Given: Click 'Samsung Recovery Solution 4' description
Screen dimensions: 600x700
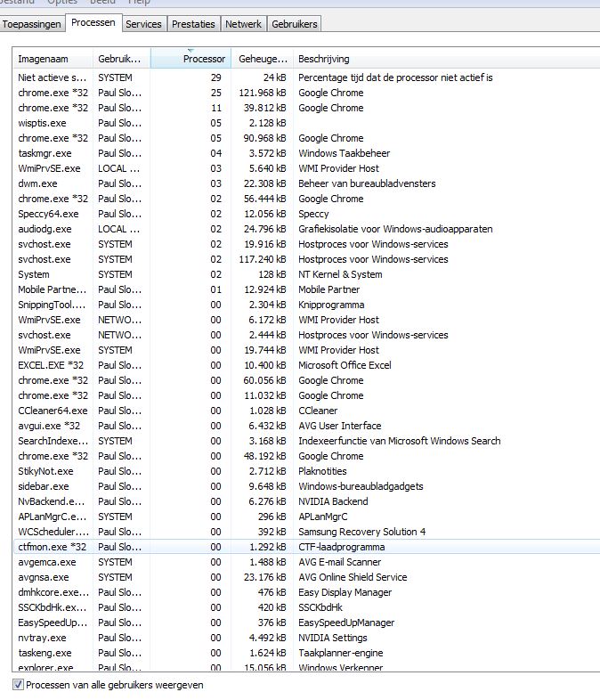Looking at the screenshot, I should pos(361,533).
